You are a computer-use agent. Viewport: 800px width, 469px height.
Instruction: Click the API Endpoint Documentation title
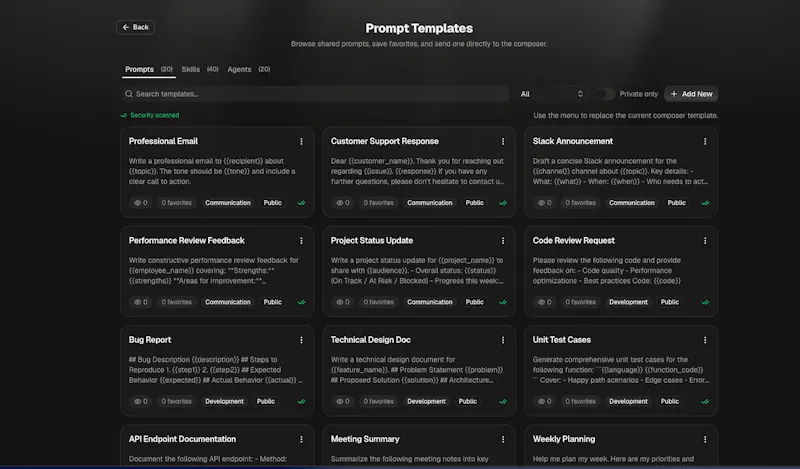tap(182, 439)
